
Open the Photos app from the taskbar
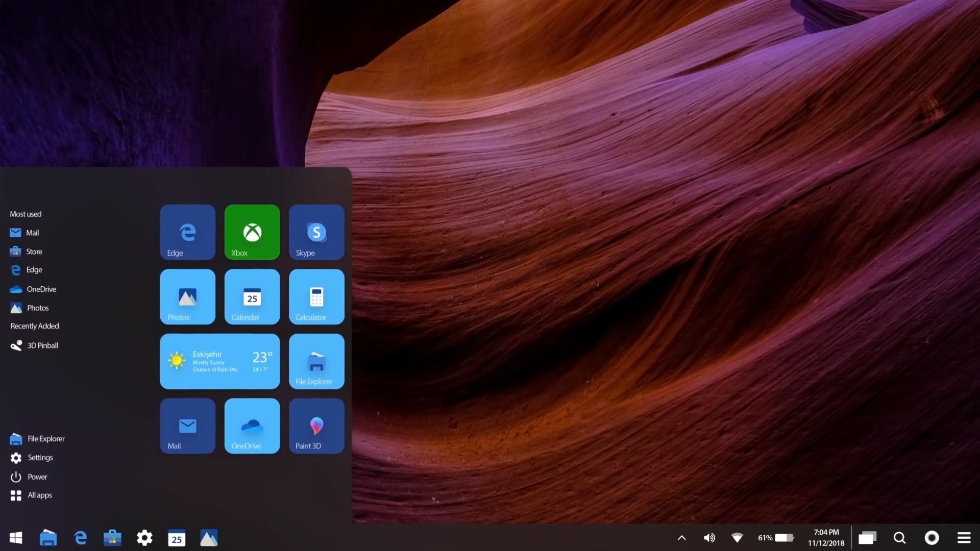coord(208,538)
